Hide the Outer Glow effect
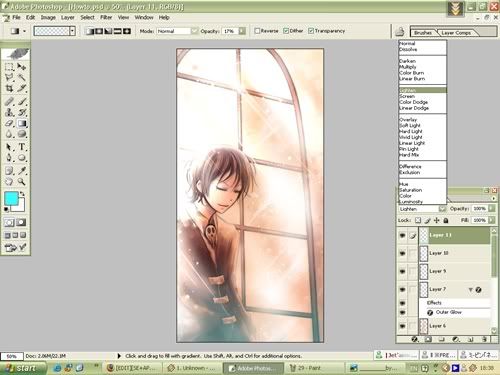 pyautogui.click(x=402, y=312)
